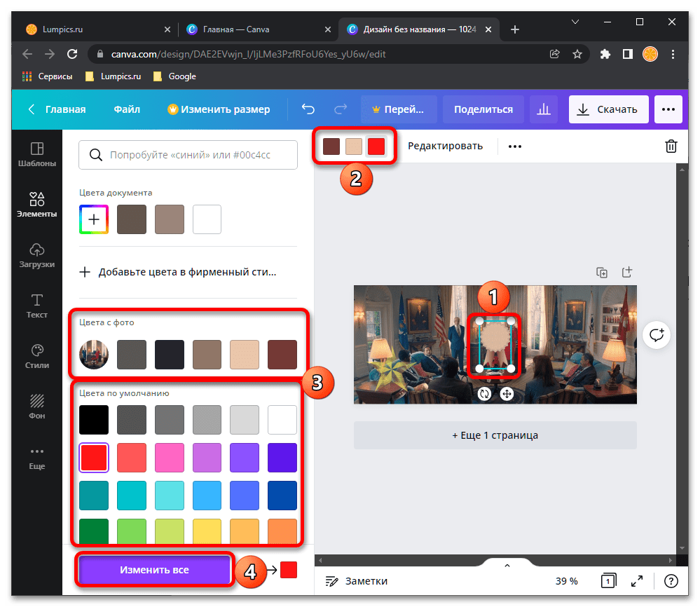Close the Дизайн без названия tab

point(488,29)
